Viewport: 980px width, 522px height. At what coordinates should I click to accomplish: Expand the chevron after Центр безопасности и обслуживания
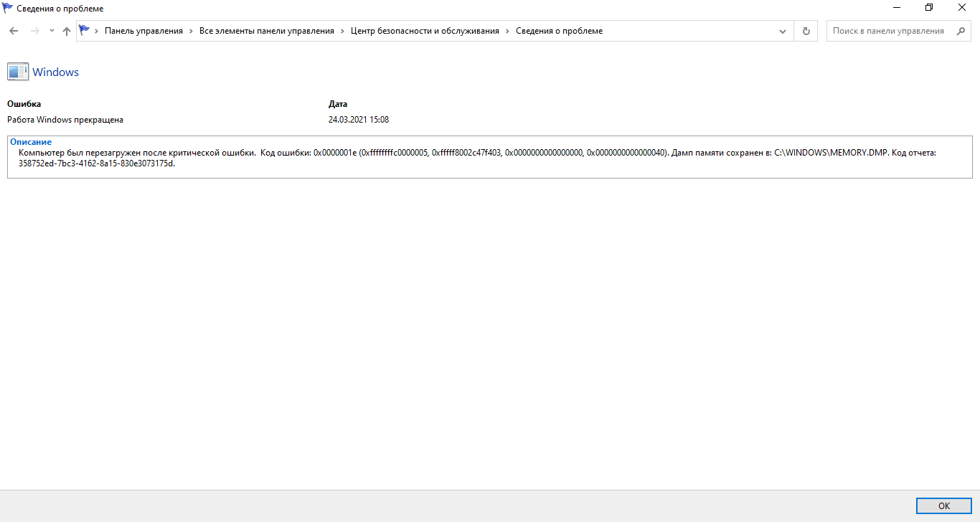click(x=507, y=31)
